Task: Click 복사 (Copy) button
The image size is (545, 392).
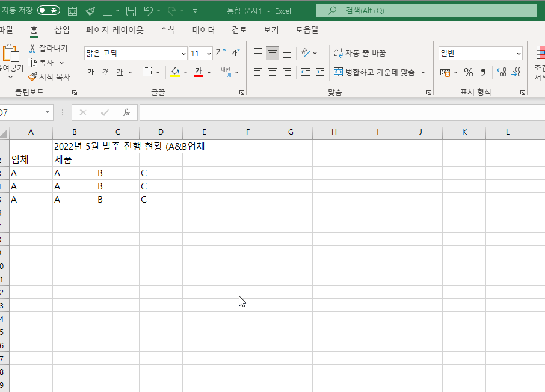Action: 42,63
